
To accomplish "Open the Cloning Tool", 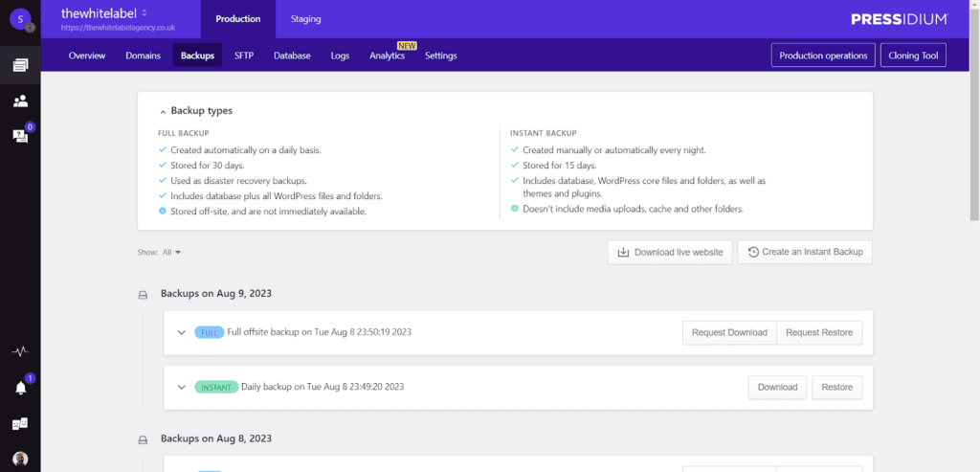I will tap(913, 55).
